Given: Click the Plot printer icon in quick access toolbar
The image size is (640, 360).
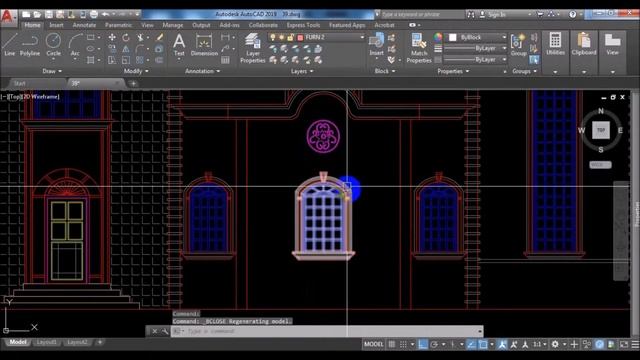Looking at the screenshot, I should tap(94, 14).
